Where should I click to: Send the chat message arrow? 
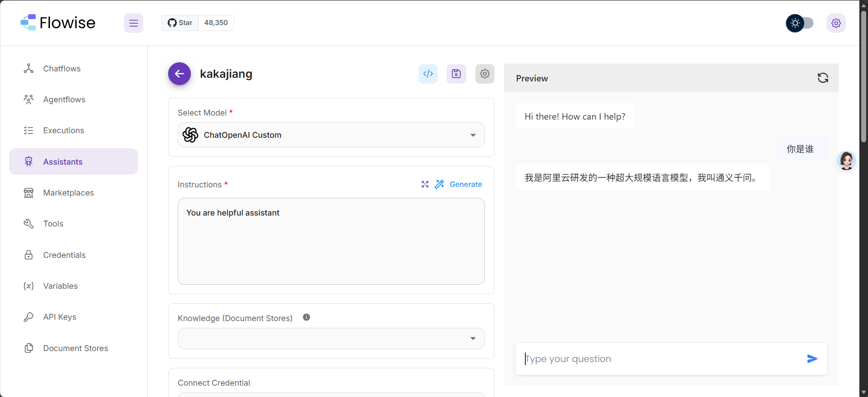[813, 359]
